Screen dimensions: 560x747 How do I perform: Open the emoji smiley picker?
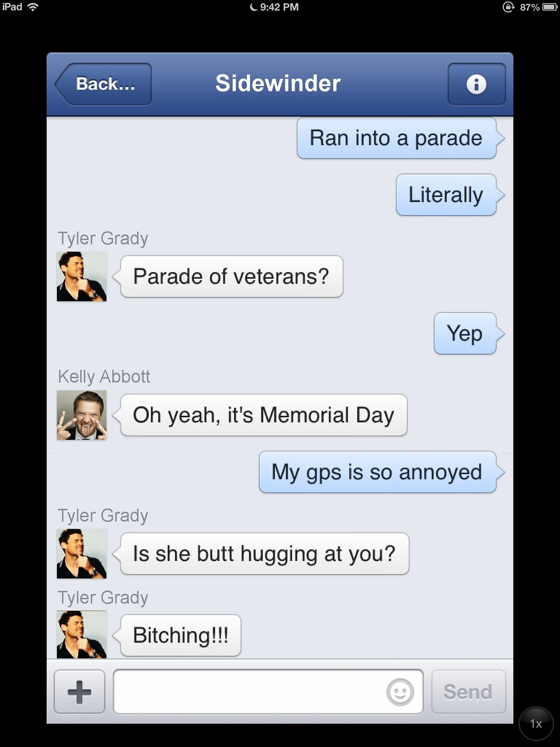tap(400, 692)
